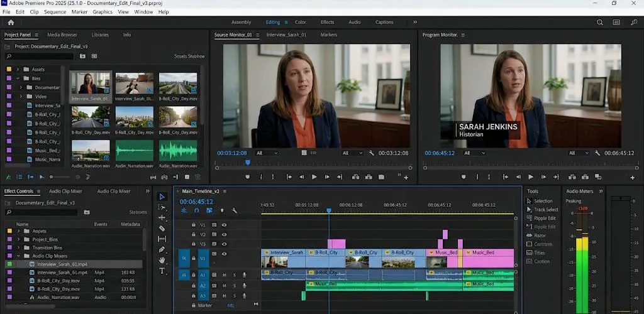644x314 pixels.
Task: Click Razor label in Tools panel
Action: click(540, 235)
